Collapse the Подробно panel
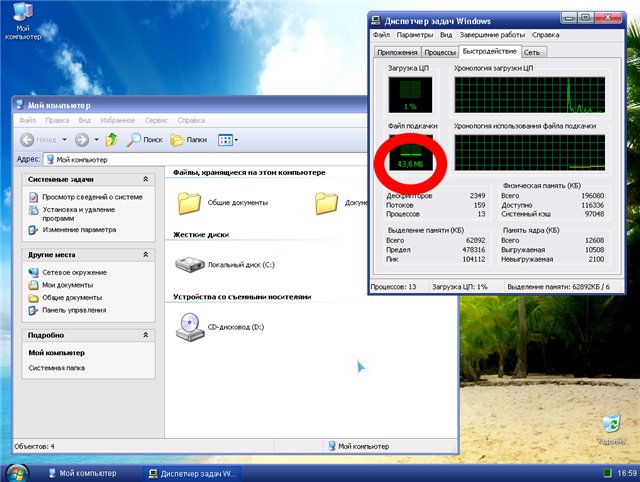Viewport: 640px width, 482px height. click(145, 335)
